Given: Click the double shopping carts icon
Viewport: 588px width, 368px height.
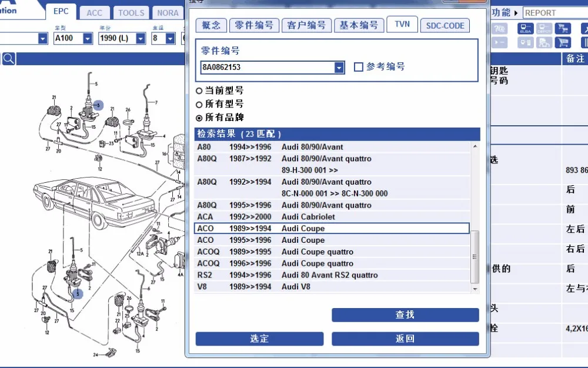Looking at the screenshot, I should point(563,28).
